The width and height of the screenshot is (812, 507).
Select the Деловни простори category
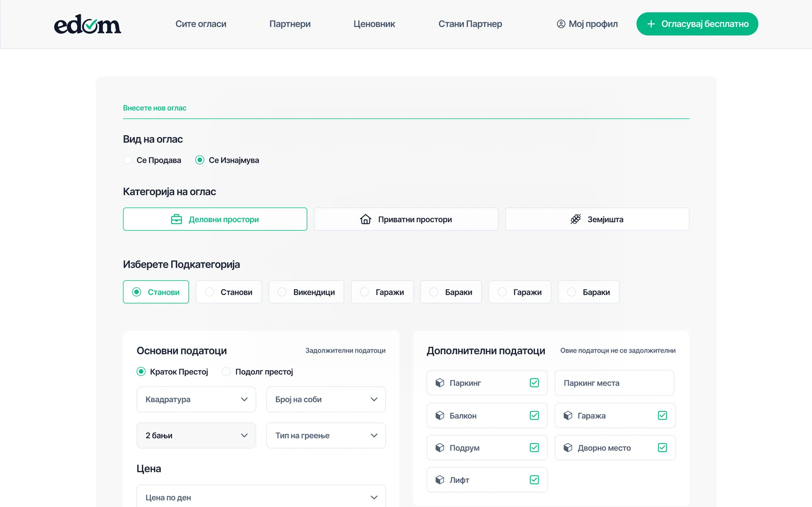(x=215, y=219)
